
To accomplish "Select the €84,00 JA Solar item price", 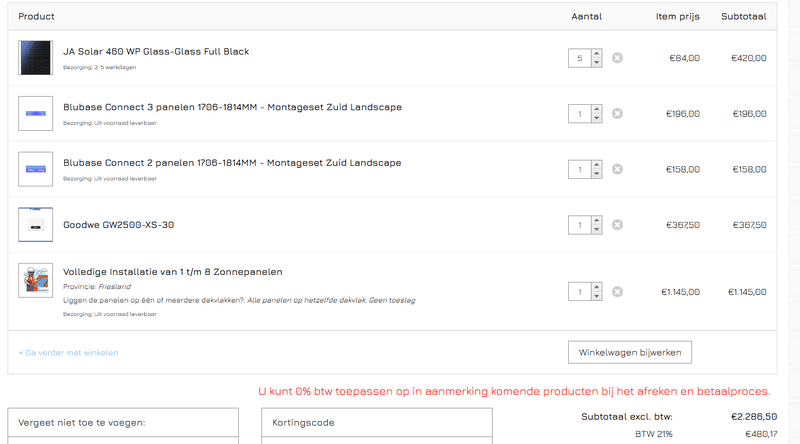I will pos(685,58).
